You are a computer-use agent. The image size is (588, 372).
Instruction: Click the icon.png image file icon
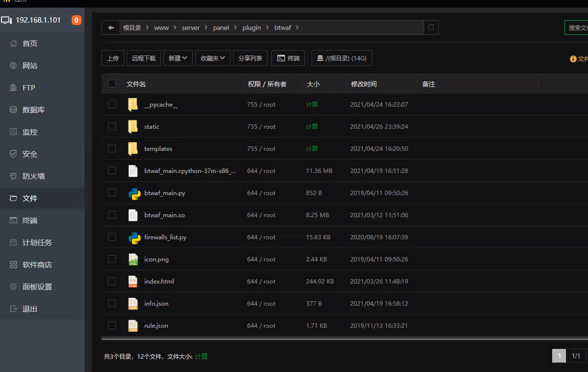(133, 259)
